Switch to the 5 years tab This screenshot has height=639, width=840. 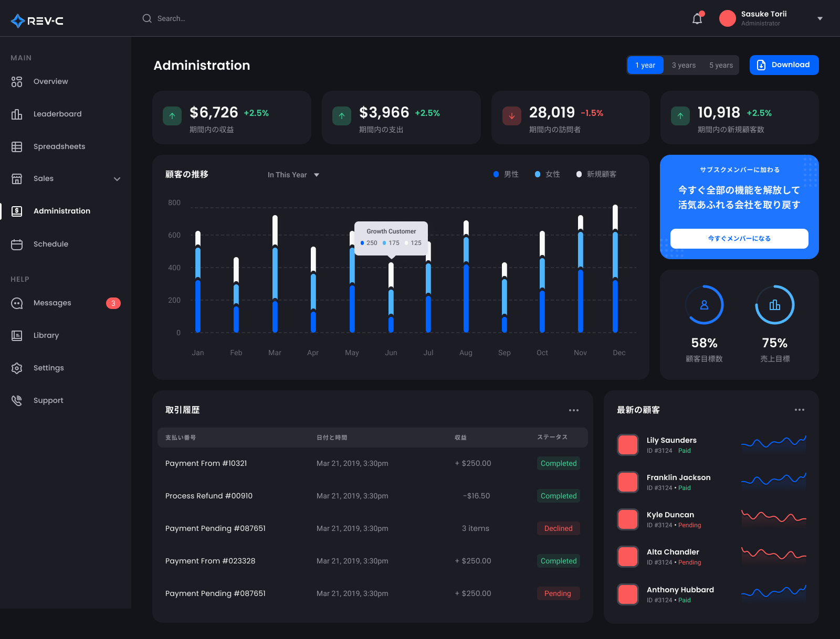point(721,65)
